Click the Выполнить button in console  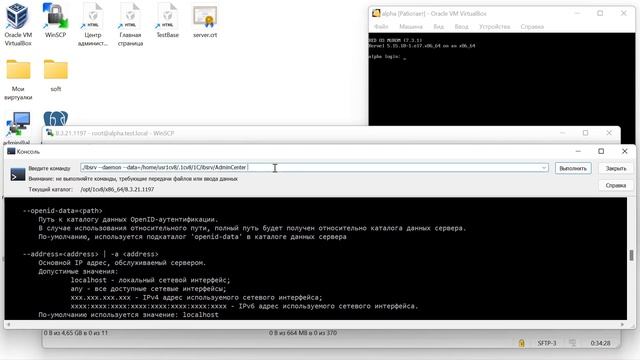pyautogui.click(x=573, y=168)
